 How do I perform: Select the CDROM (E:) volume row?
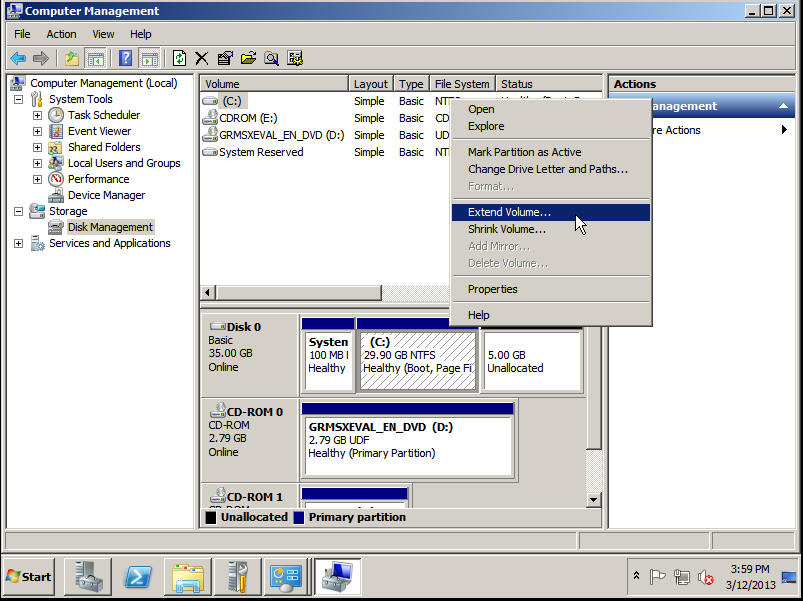coord(325,118)
